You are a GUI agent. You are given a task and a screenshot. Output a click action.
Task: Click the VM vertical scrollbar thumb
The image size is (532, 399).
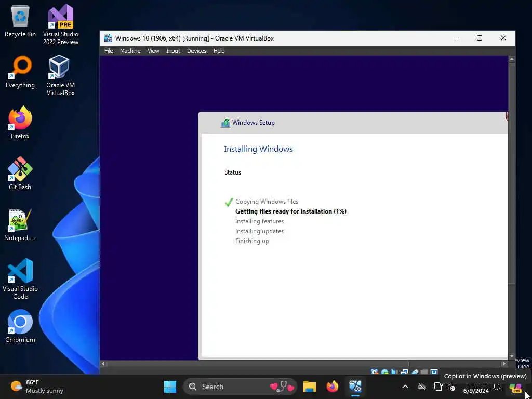[x=512, y=173]
